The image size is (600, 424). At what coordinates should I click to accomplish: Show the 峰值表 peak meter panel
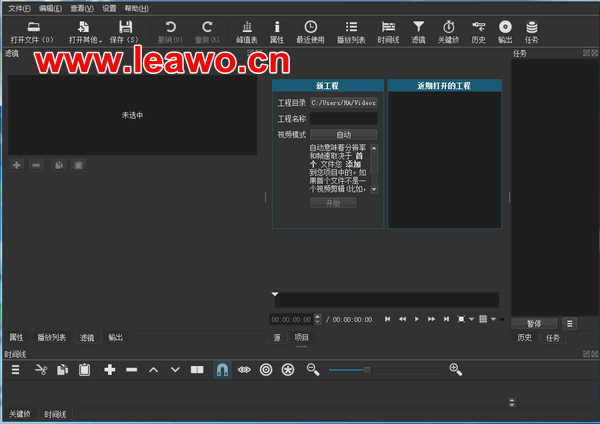[x=247, y=31]
